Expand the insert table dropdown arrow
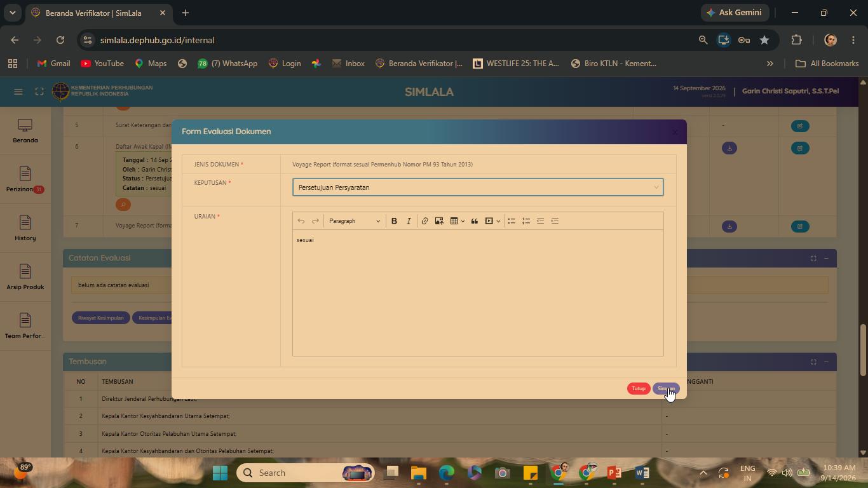 click(463, 221)
